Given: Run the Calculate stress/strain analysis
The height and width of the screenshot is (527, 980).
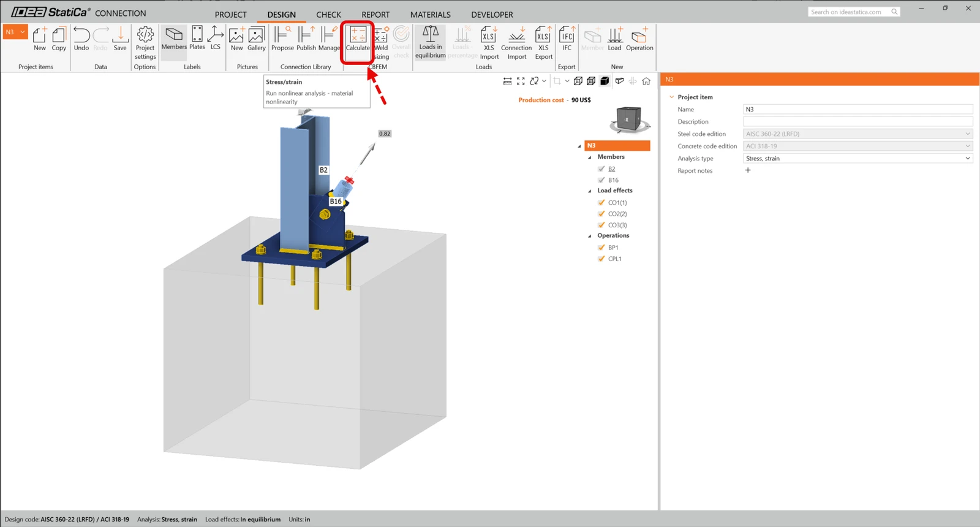Looking at the screenshot, I should click(x=358, y=39).
